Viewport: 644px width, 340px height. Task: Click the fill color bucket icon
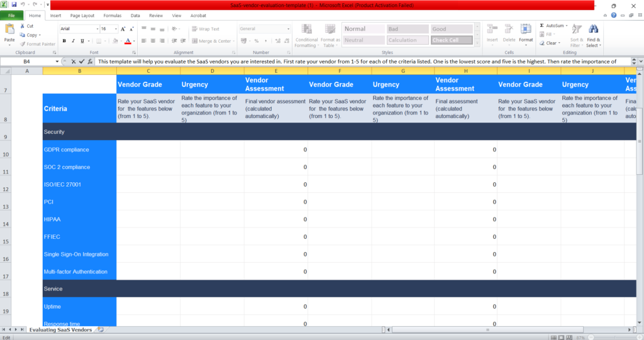115,41
